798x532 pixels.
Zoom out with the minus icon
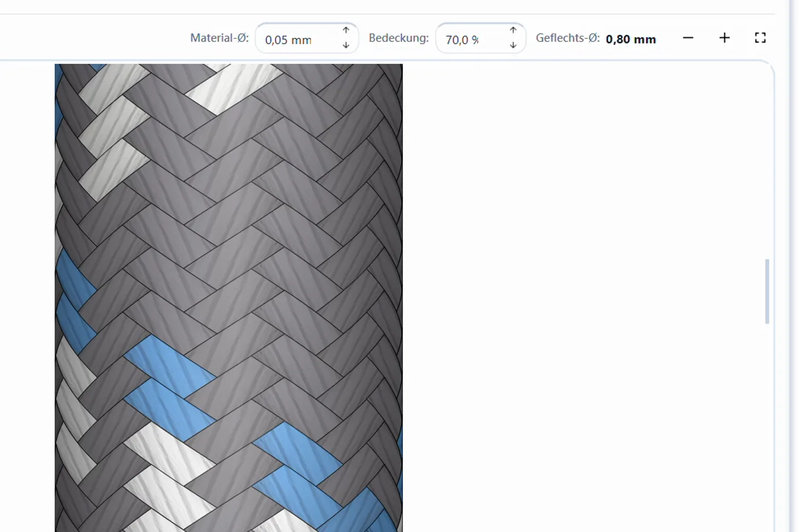[x=688, y=38]
